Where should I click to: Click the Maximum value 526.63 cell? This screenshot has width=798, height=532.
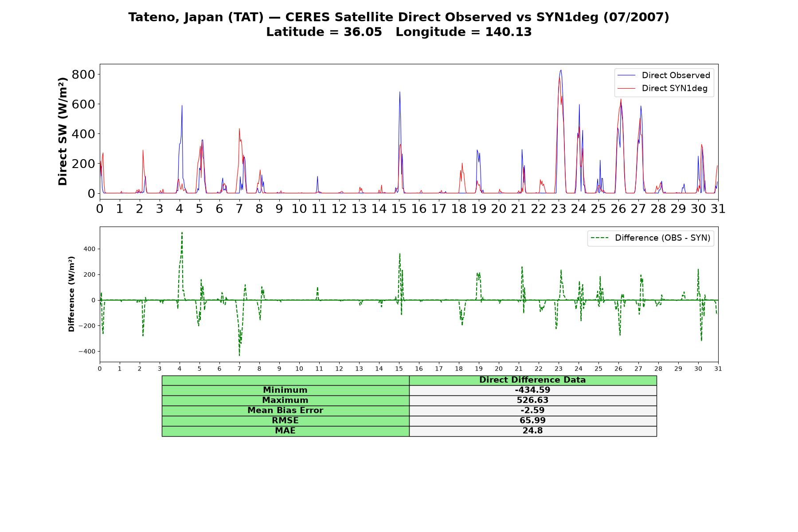tap(532, 400)
